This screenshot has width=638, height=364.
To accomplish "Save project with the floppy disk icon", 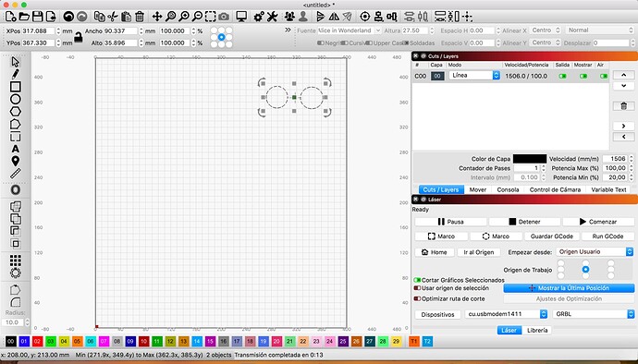I will [37, 17].
